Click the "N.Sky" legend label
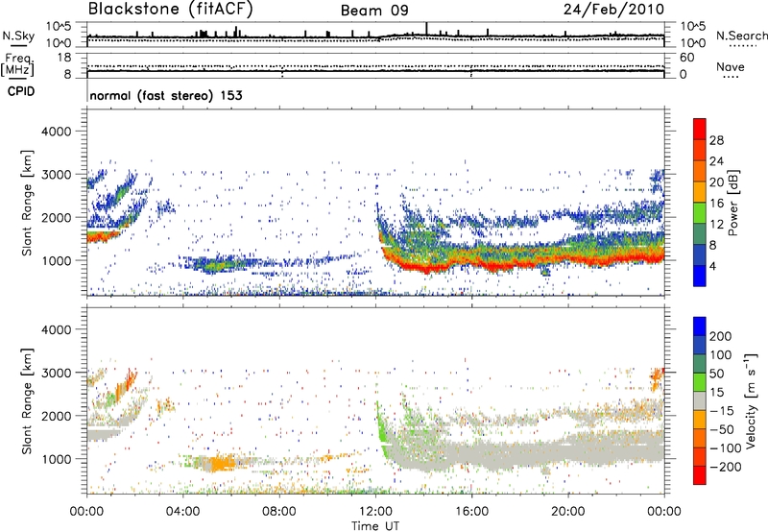Viewport: 768px width, 532px height. click(18, 36)
